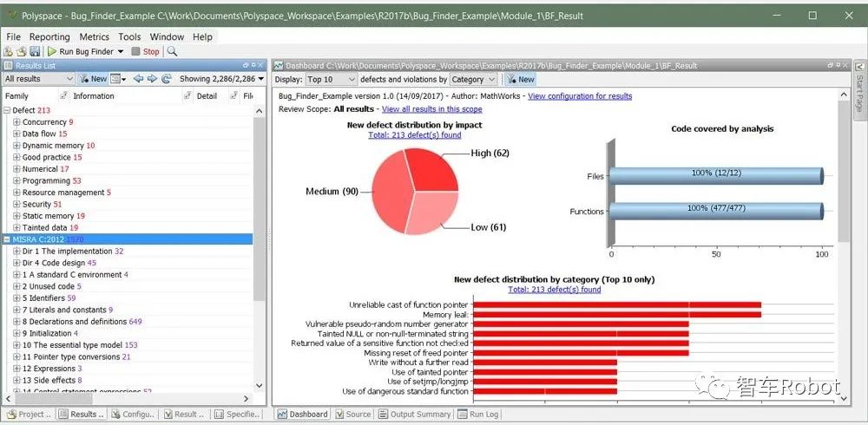Expand the Concurrency defect node
Screen dimensions: 868x425
pos(16,122)
